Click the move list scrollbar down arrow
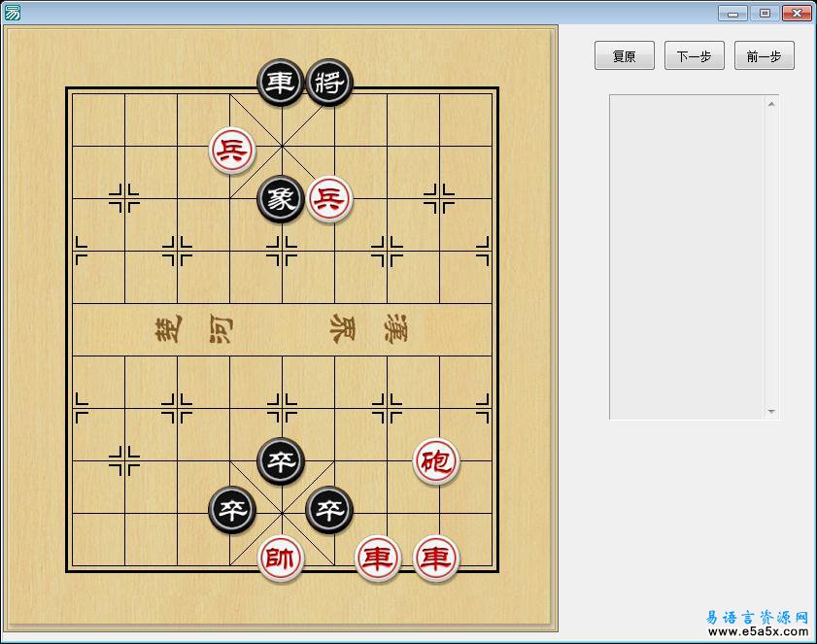This screenshot has width=817, height=644. pos(772,412)
